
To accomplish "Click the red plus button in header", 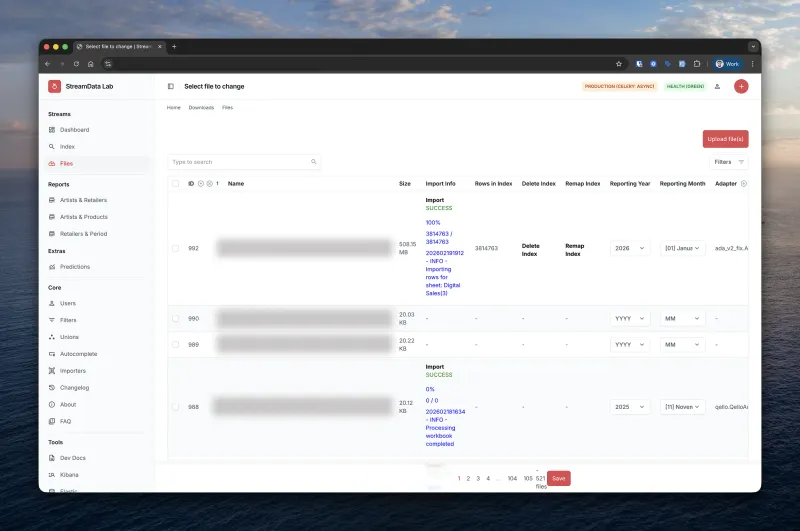I will coord(741,86).
